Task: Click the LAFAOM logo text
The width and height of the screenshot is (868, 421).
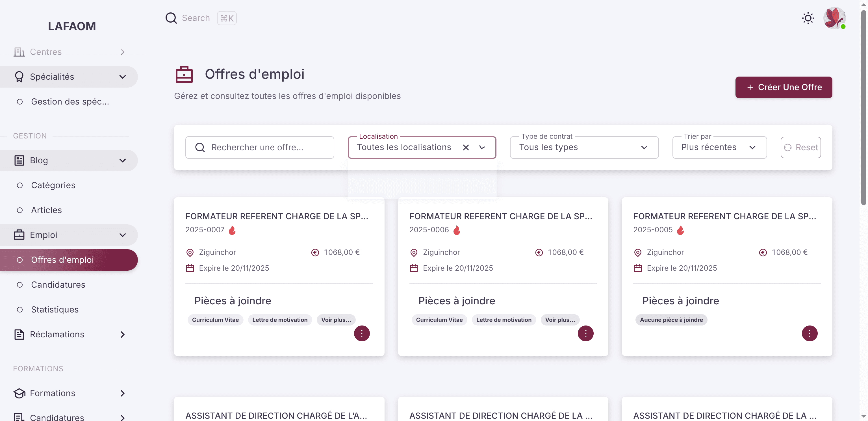Action: tap(72, 26)
